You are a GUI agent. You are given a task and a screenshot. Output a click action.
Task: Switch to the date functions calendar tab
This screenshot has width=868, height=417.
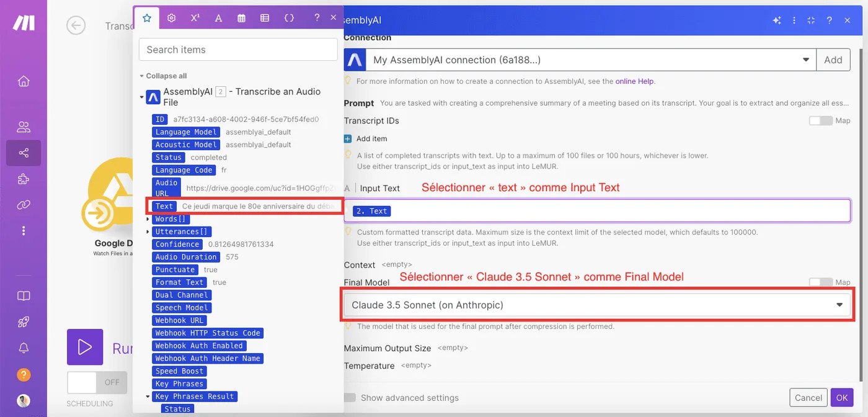[x=242, y=18]
